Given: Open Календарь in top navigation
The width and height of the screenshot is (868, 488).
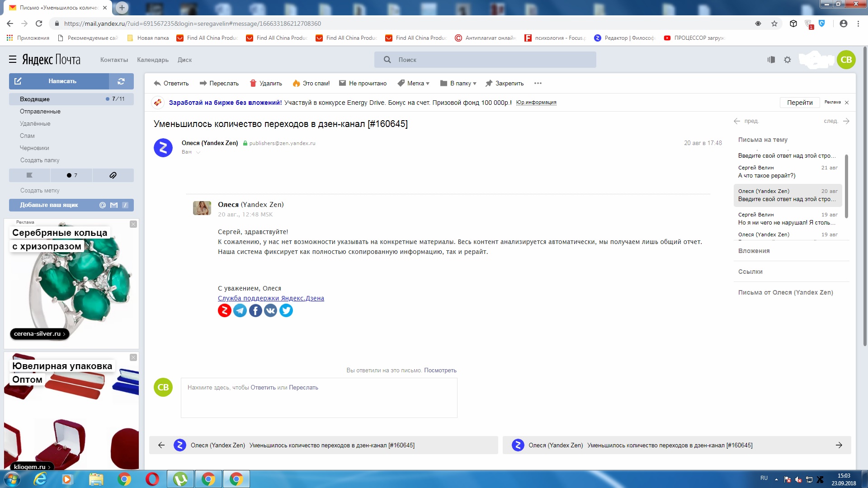Looking at the screenshot, I should click(x=153, y=60).
